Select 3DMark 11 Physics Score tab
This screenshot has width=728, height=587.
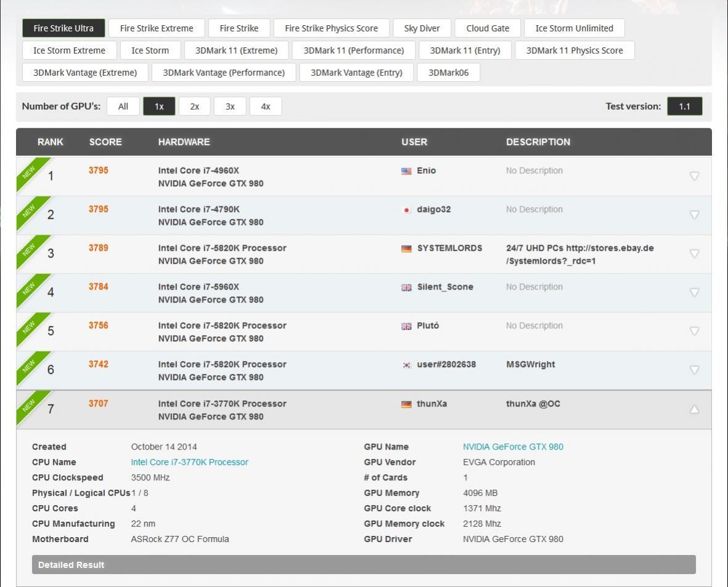point(575,51)
